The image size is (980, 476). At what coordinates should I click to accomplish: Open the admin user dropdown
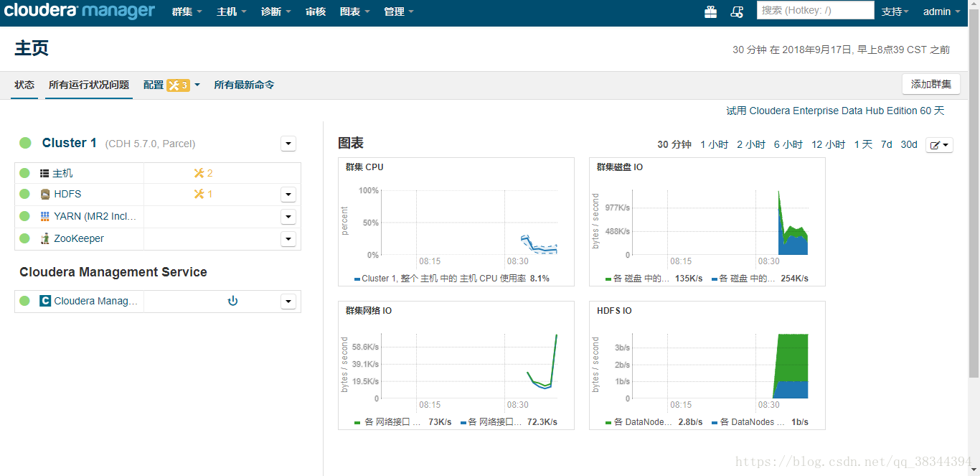coord(942,11)
